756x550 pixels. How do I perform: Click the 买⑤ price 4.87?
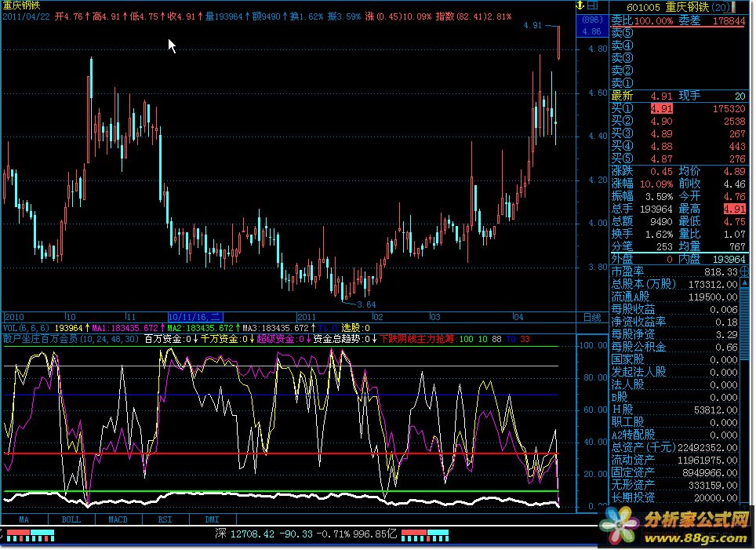662,159
